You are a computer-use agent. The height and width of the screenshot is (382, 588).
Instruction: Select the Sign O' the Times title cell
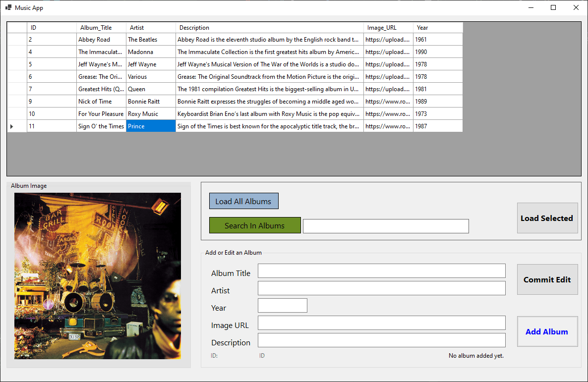pyautogui.click(x=101, y=126)
